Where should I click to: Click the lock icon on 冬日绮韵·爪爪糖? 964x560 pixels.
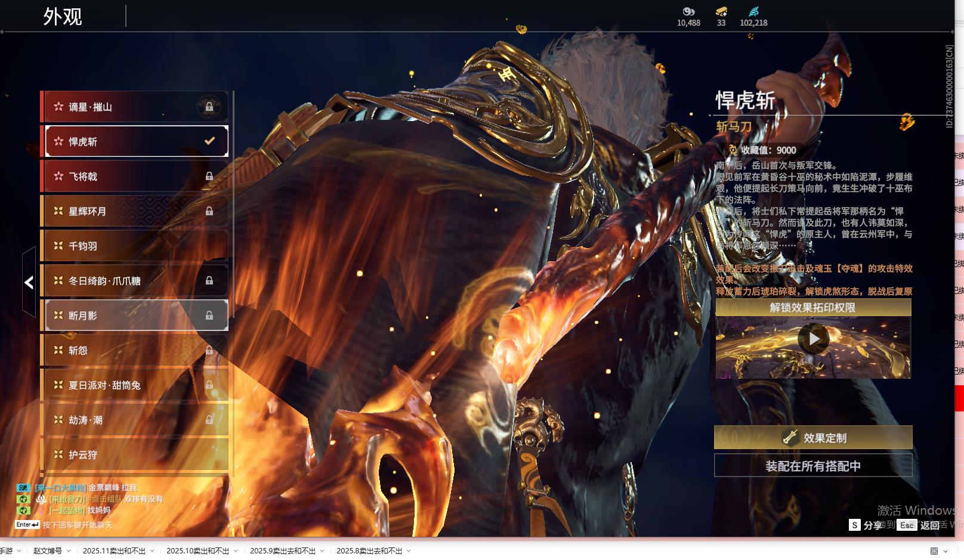209,280
